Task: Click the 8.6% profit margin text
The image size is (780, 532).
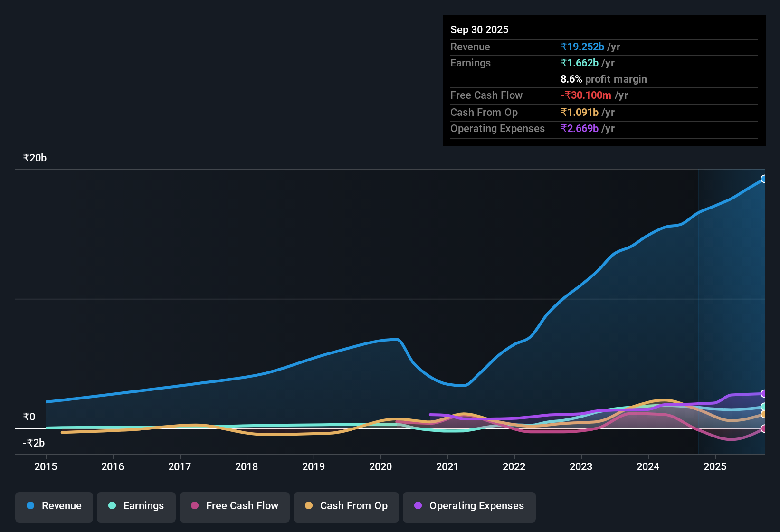Action: [x=603, y=79]
